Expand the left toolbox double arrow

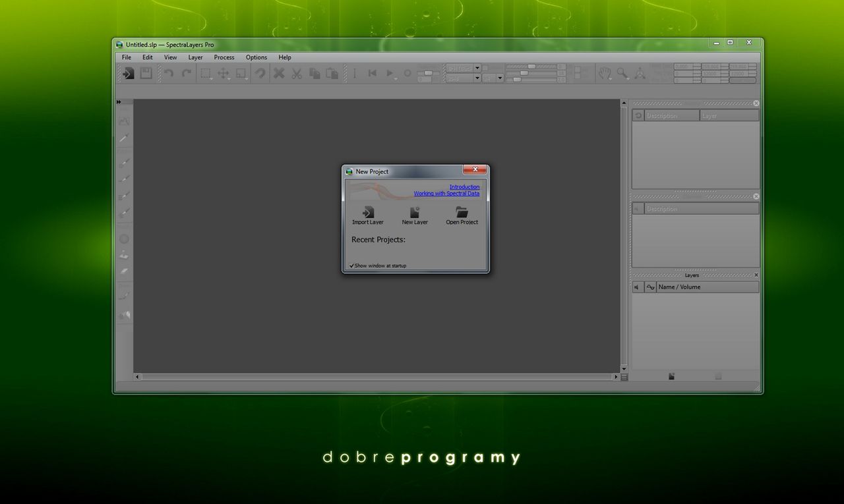click(x=119, y=102)
